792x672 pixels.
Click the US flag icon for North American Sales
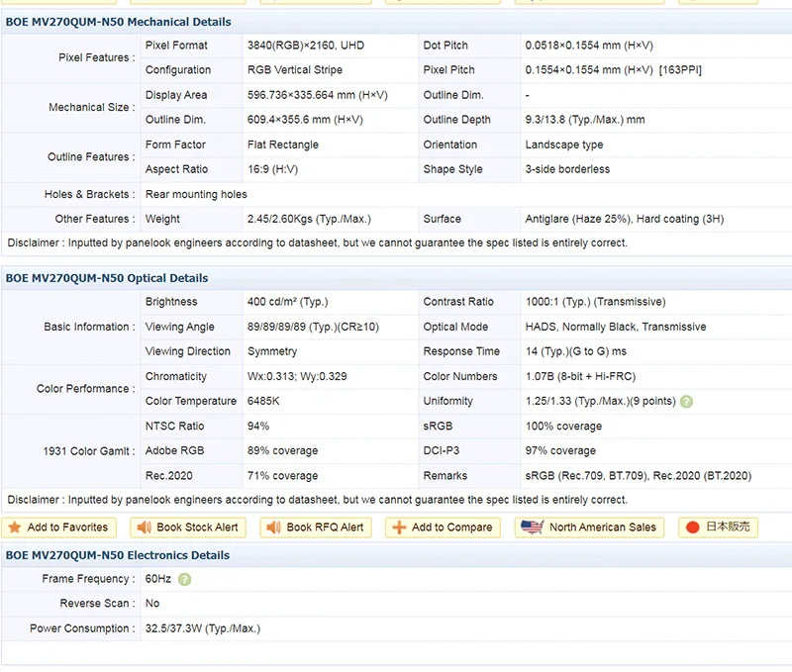[x=533, y=528]
